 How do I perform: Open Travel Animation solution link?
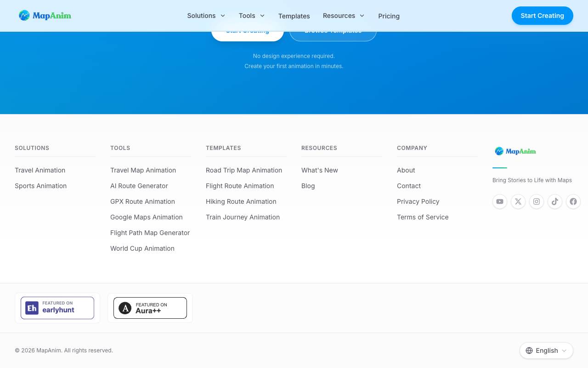point(40,170)
